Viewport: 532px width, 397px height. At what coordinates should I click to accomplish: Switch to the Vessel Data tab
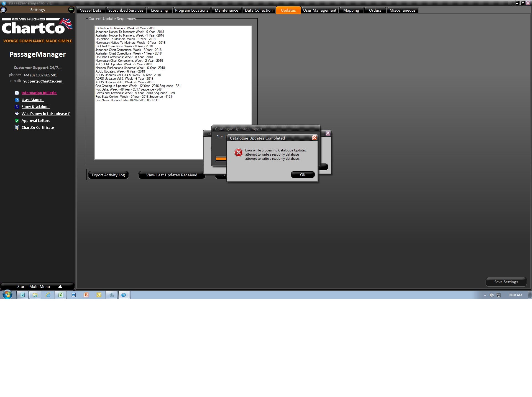click(x=91, y=10)
